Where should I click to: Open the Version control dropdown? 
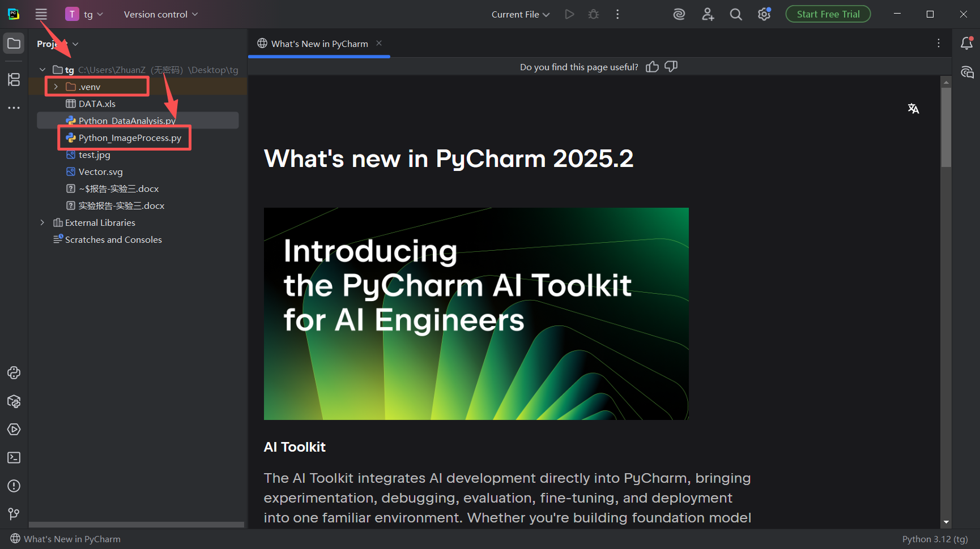pos(161,14)
